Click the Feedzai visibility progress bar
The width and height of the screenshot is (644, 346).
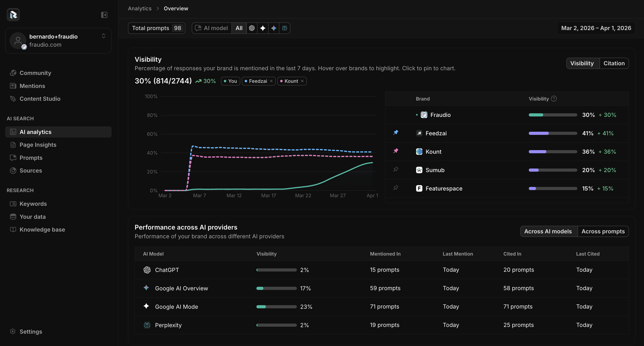pos(553,134)
